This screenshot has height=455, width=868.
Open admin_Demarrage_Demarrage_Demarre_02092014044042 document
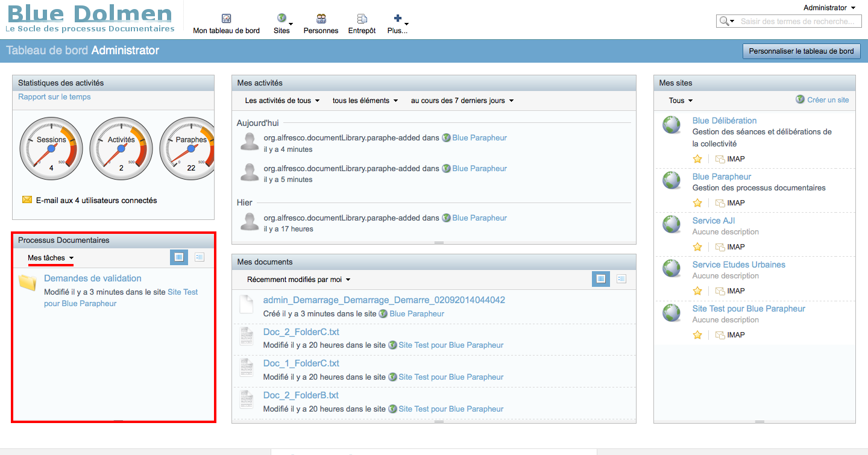[x=384, y=300]
